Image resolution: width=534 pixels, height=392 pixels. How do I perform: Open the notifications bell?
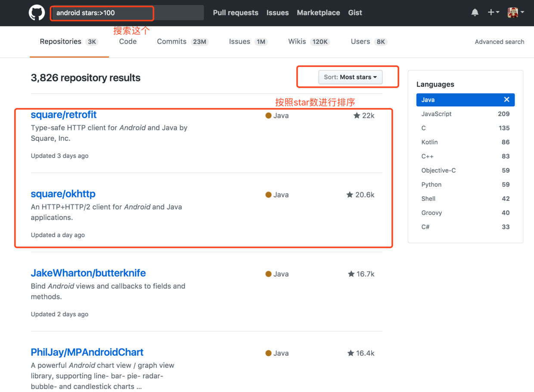point(475,12)
